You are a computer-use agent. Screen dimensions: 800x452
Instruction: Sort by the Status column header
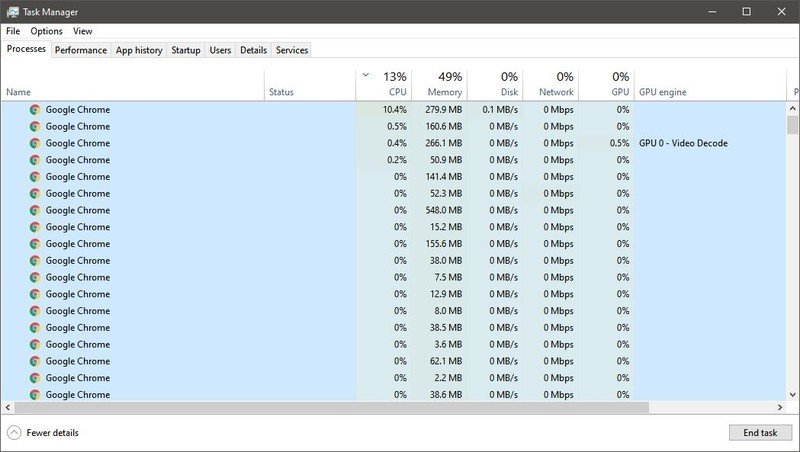(x=310, y=85)
